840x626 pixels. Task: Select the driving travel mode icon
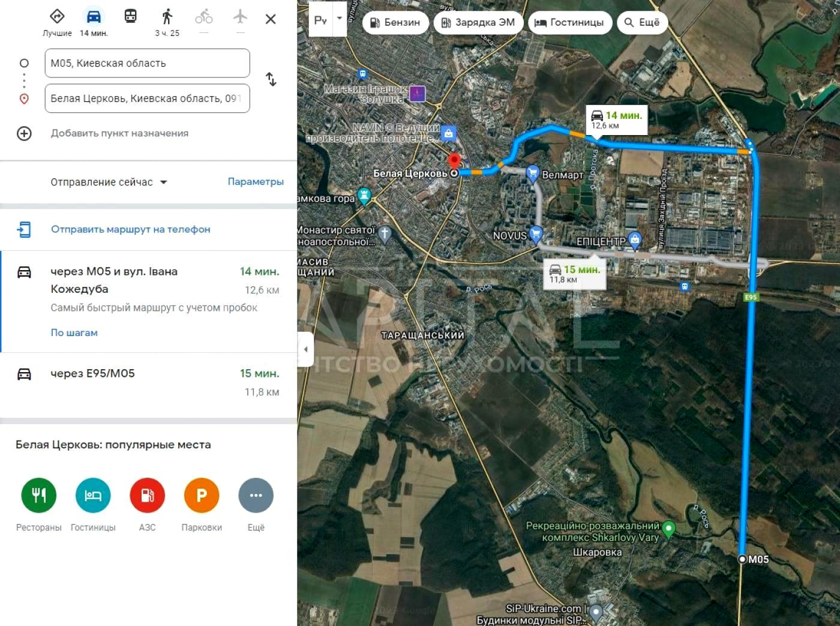[94, 16]
